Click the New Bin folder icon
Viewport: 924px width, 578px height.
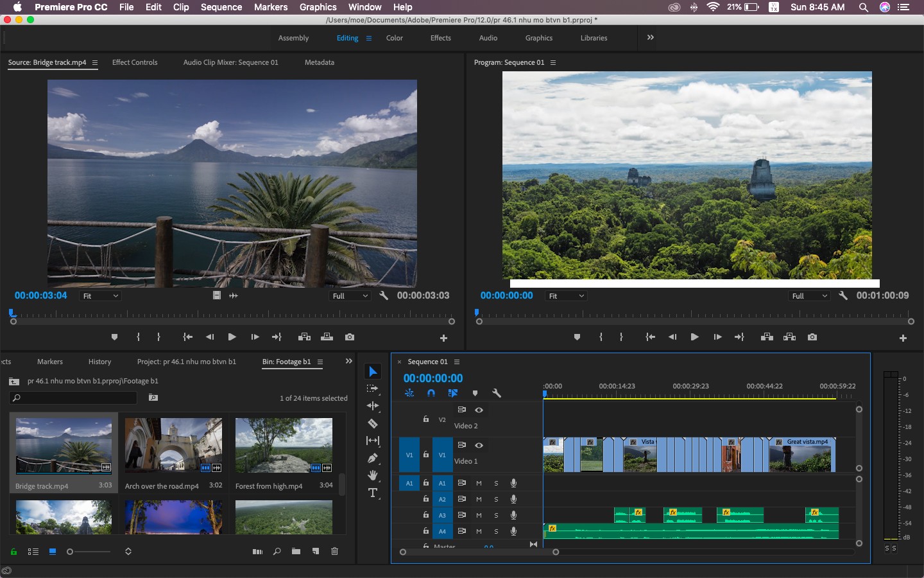pos(296,551)
